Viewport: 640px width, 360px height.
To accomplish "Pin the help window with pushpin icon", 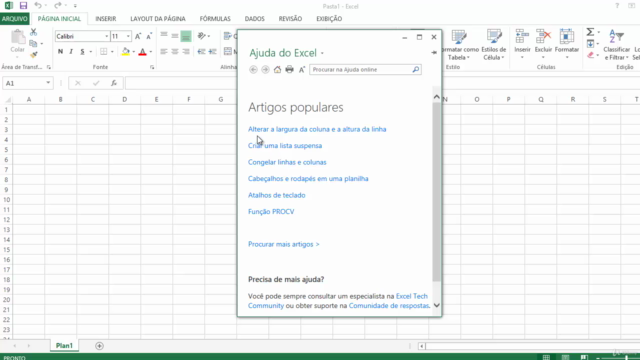I will click(x=434, y=52).
